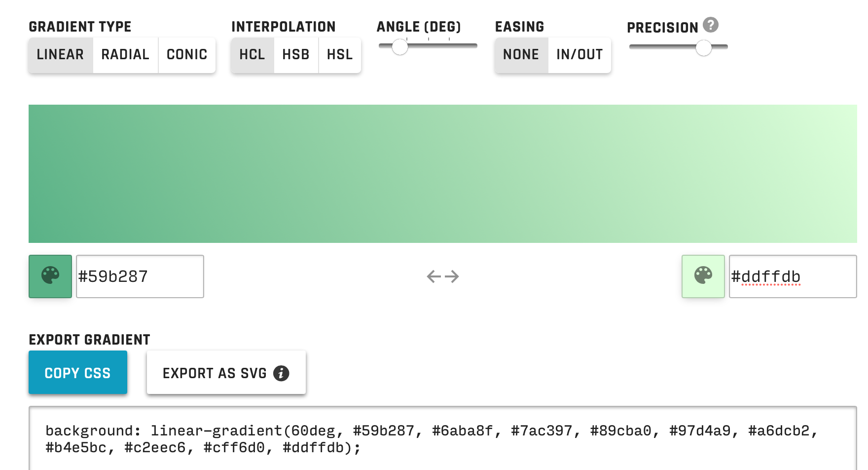868x470 pixels.
Task: Switch interpolation to HSB
Action: pos(295,55)
